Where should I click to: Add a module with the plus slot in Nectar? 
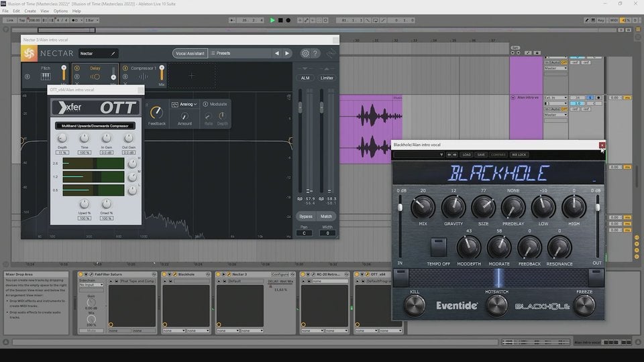[191, 75]
